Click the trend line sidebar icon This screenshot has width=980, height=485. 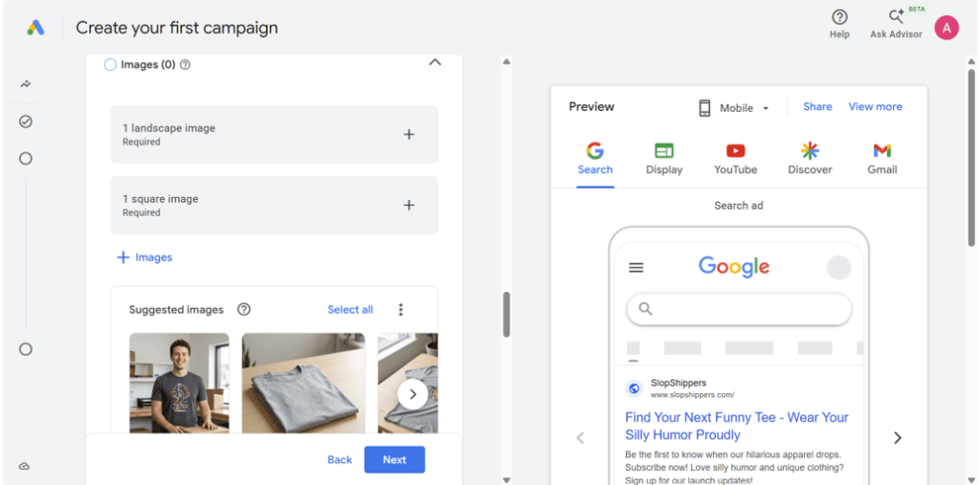pos(26,84)
